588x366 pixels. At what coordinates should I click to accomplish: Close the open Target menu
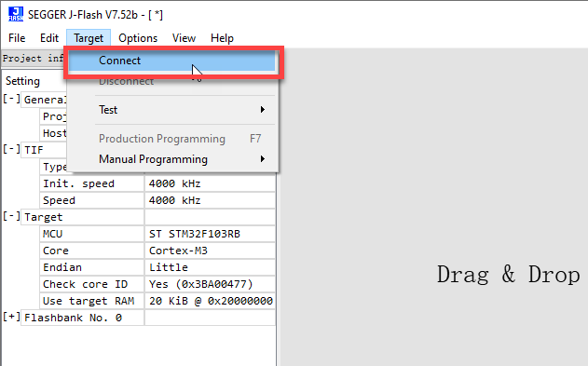click(89, 38)
